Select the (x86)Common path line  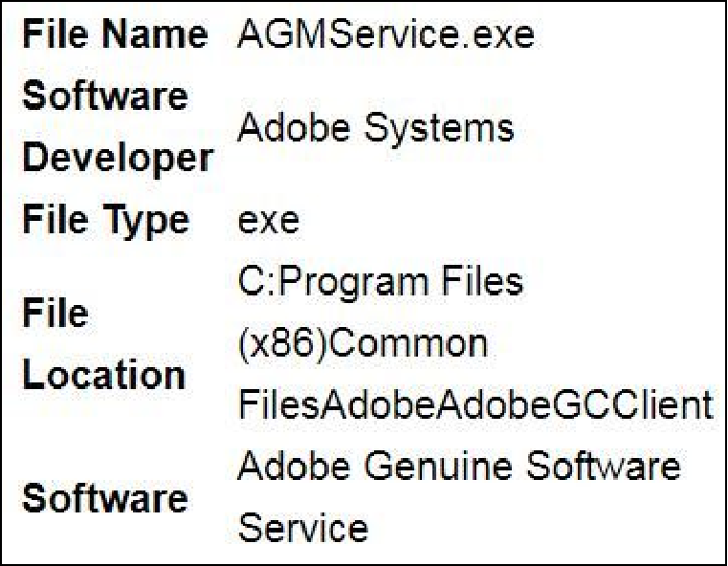363,343
